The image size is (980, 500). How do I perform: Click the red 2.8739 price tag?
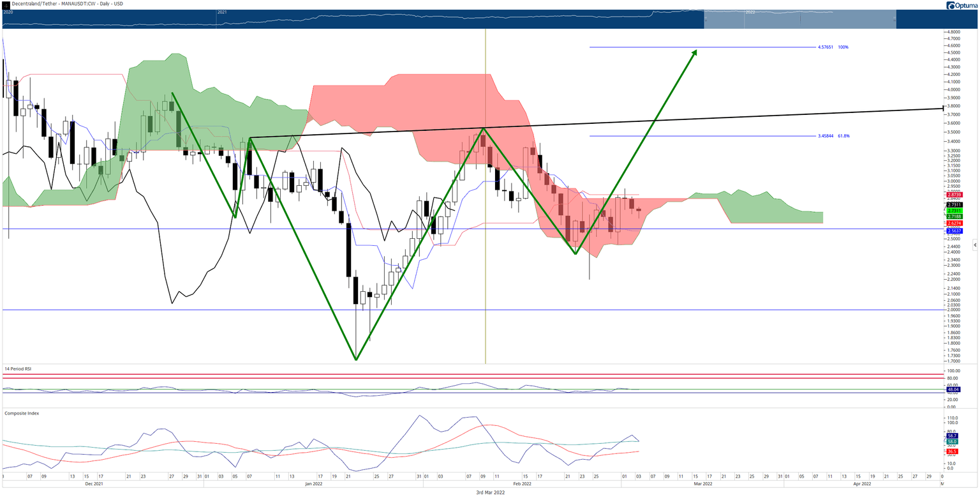click(954, 194)
